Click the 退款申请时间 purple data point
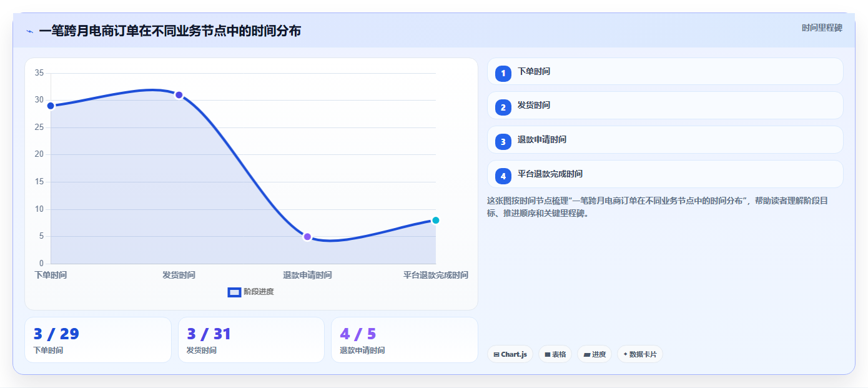868x388 pixels. pos(307,237)
